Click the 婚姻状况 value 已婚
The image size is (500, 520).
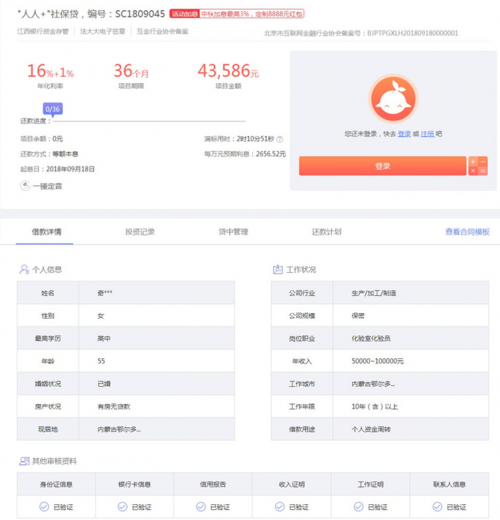coord(104,384)
